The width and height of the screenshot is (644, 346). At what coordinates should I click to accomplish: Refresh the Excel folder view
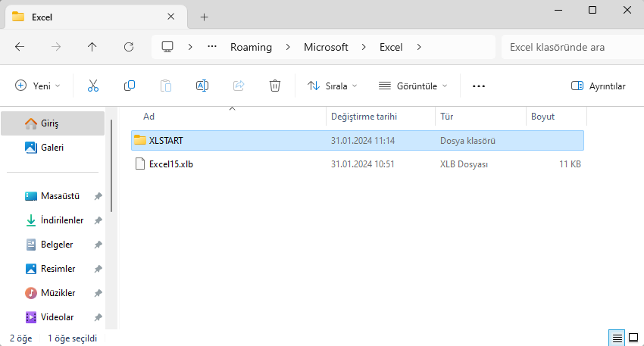pos(129,47)
